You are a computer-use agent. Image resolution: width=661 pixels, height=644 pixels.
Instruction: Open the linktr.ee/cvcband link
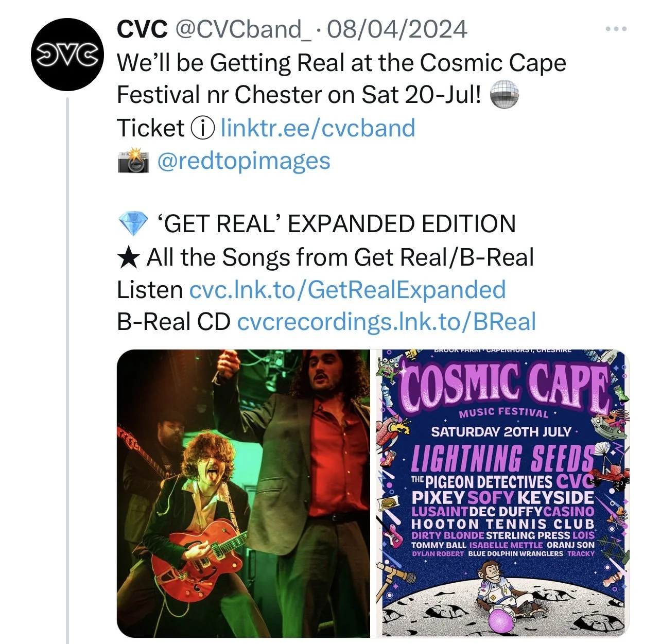[318, 128]
